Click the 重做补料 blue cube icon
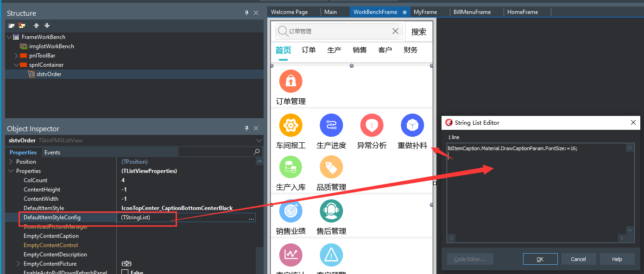Viewport: 644px width, 274px height. point(412,125)
